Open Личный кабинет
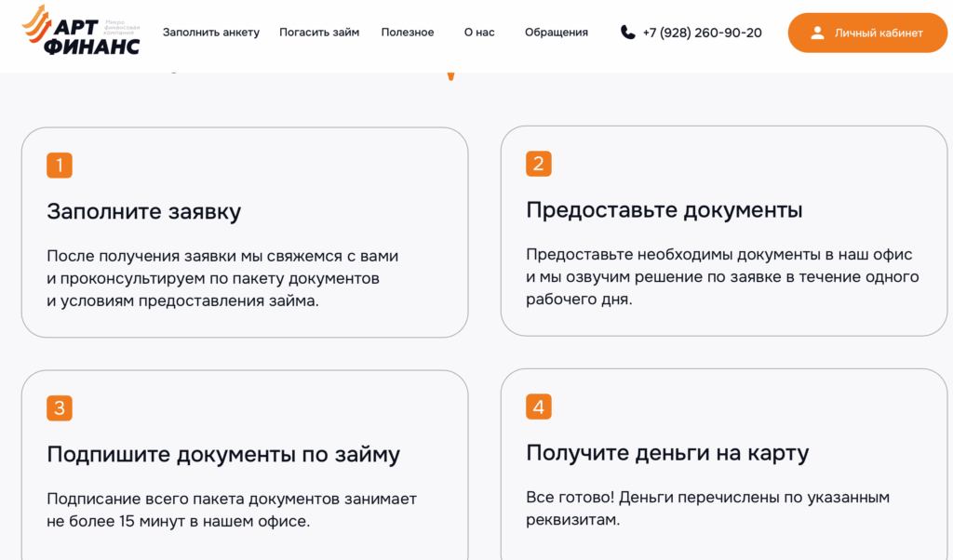953x560 pixels. tap(867, 33)
